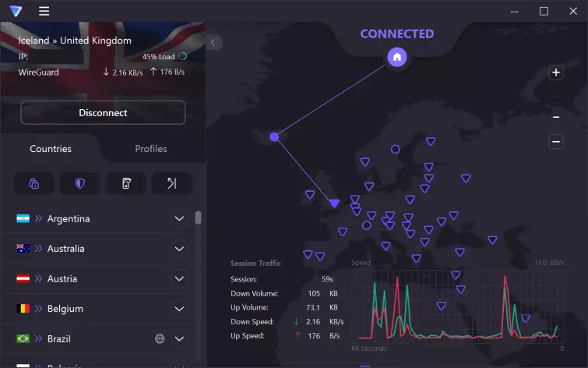Collapse the sidebar with the left chevron

[213, 42]
